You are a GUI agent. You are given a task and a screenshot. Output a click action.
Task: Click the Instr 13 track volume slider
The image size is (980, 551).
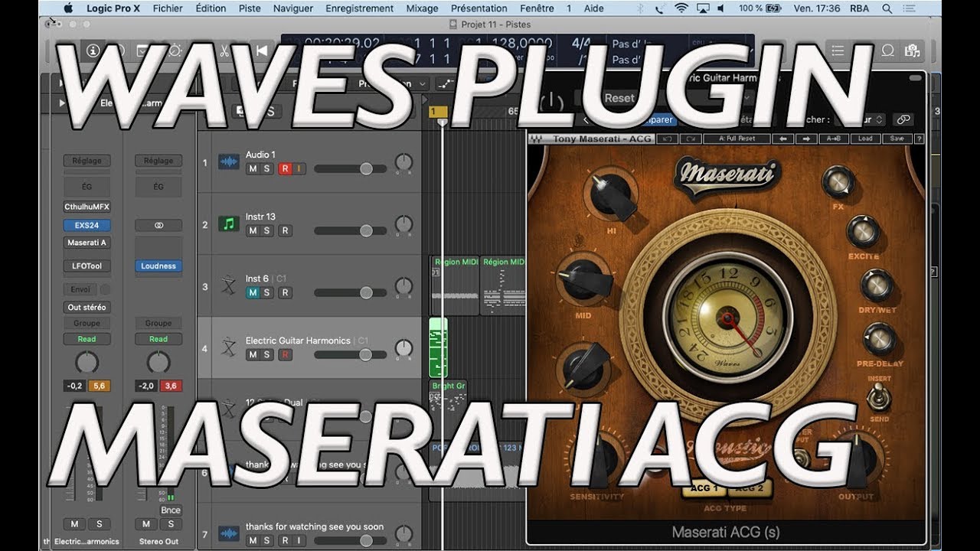[351, 230]
